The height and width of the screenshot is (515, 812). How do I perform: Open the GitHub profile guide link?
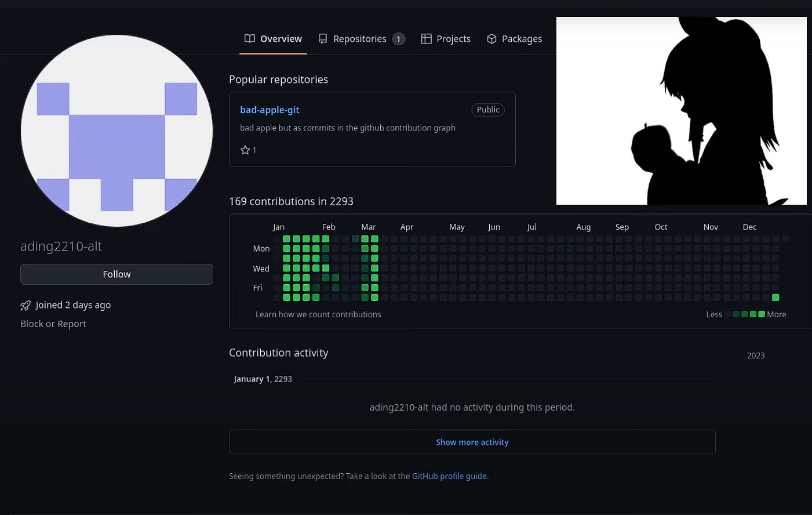(450, 476)
